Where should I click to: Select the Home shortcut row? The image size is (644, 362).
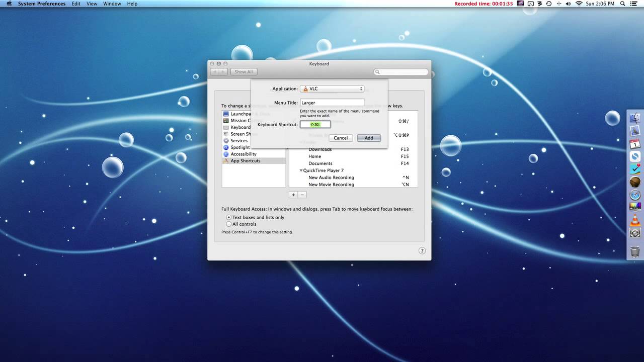(353, 156)
